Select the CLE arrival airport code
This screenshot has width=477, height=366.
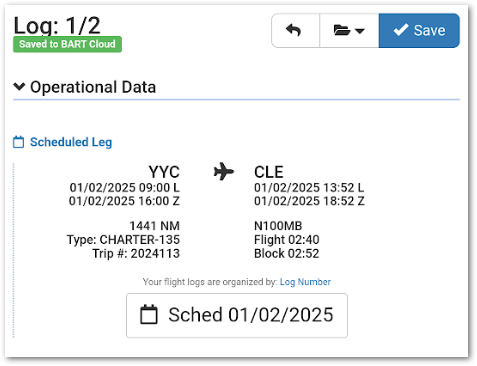269,172
